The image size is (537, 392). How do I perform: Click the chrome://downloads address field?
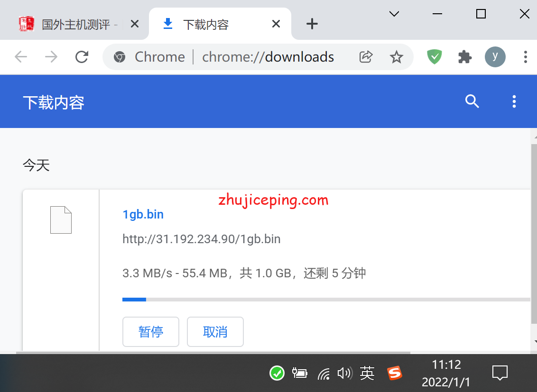pyautogui.click(x=268, y=57)
